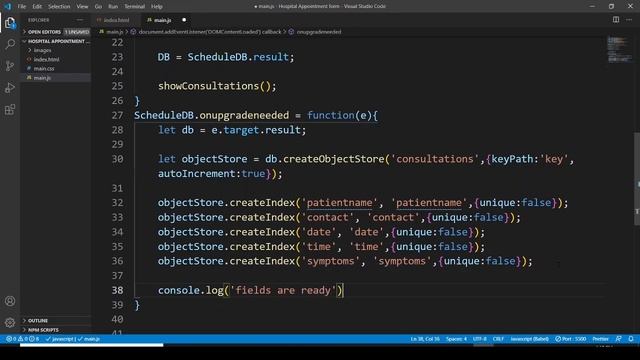Open main.css in the explorer tree
The image size is (640, 360).
44,69
